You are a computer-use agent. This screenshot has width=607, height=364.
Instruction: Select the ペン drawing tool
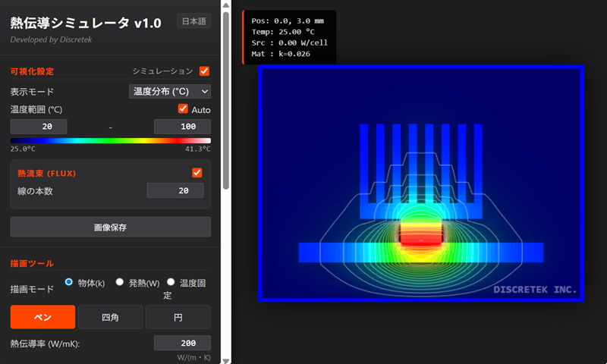pyautogui.click(x=42, y=317)
